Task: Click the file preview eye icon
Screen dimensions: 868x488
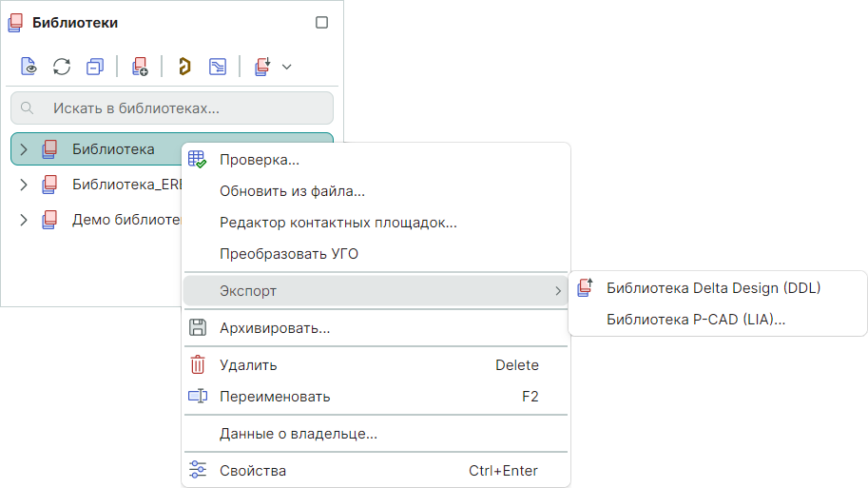Action: (29, 67)
